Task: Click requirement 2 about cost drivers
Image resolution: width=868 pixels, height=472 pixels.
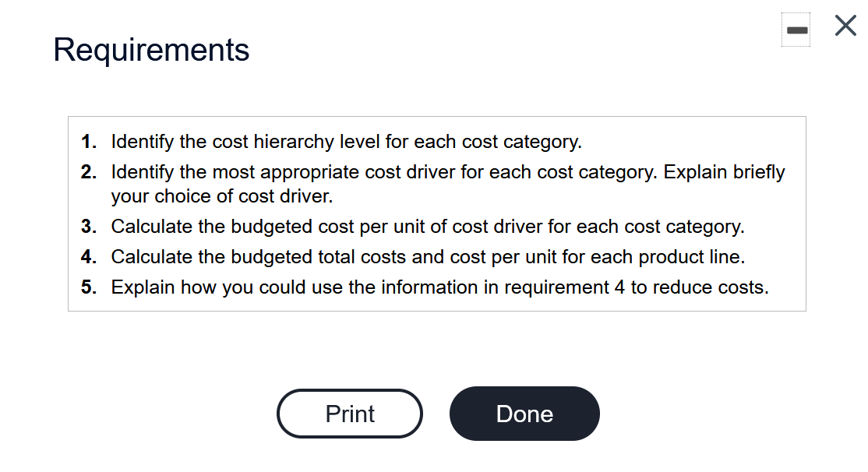Action: point(390,172)
